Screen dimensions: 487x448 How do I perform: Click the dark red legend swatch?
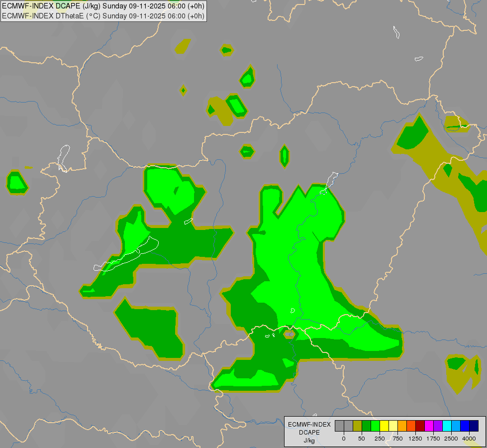(420, 426)
